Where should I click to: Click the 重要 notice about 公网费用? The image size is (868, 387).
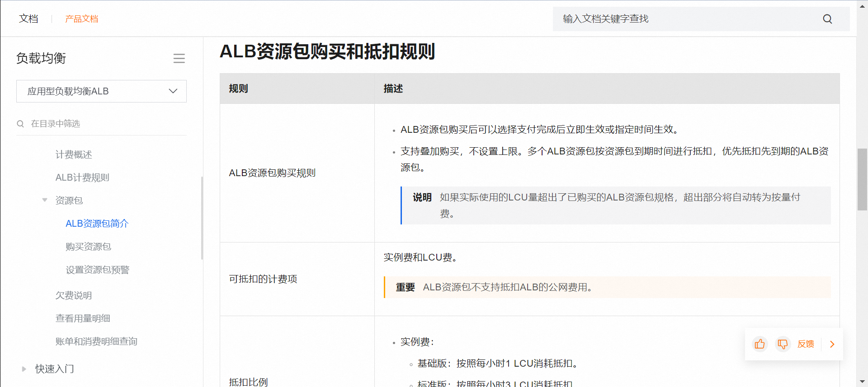click(607, 287)
